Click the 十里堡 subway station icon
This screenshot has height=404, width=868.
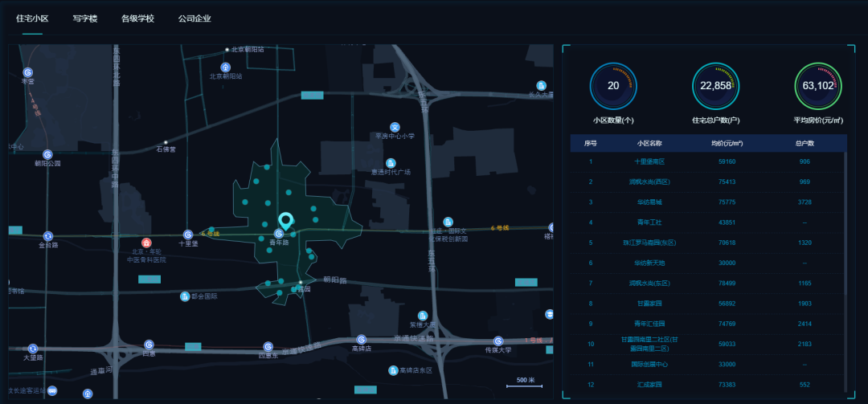point(188,235)
